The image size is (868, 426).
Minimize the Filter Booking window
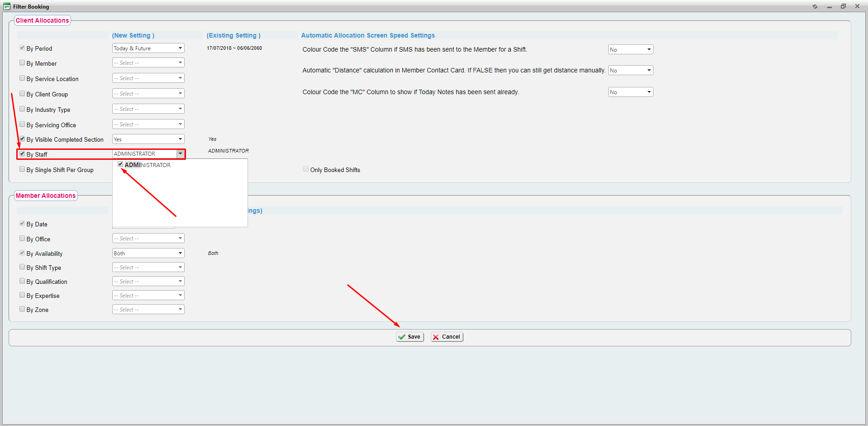click(830, 6)
